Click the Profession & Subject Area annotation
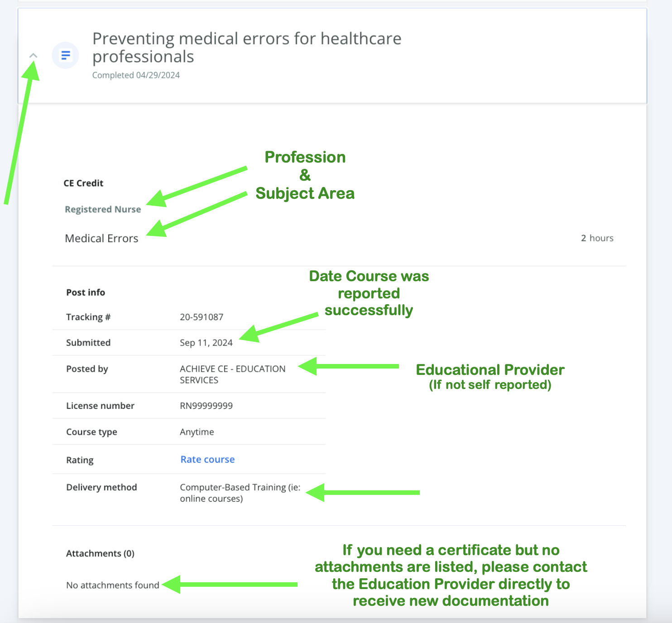Screen dimensions: 672x623 point(305,175)
